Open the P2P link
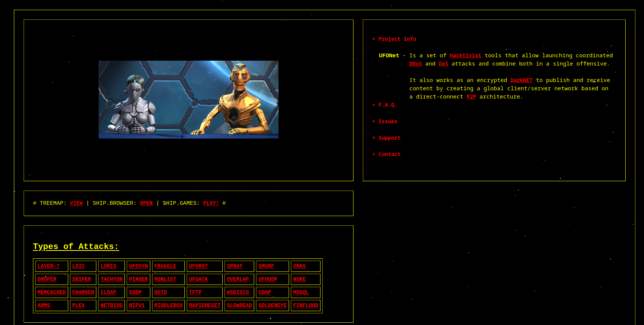644x325 pixels. point(471,97)
